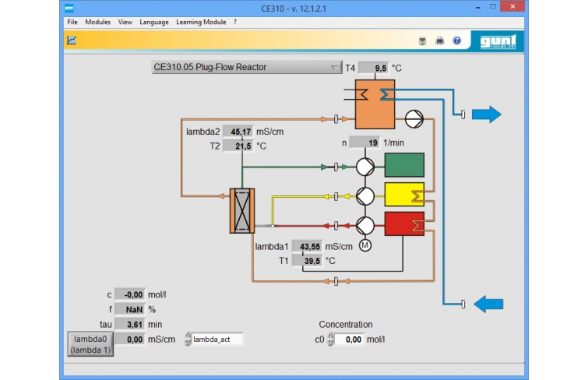Click the yellow tank pump symbol
Viewport: 588px width, 380px height.
[x=365, y=195]
